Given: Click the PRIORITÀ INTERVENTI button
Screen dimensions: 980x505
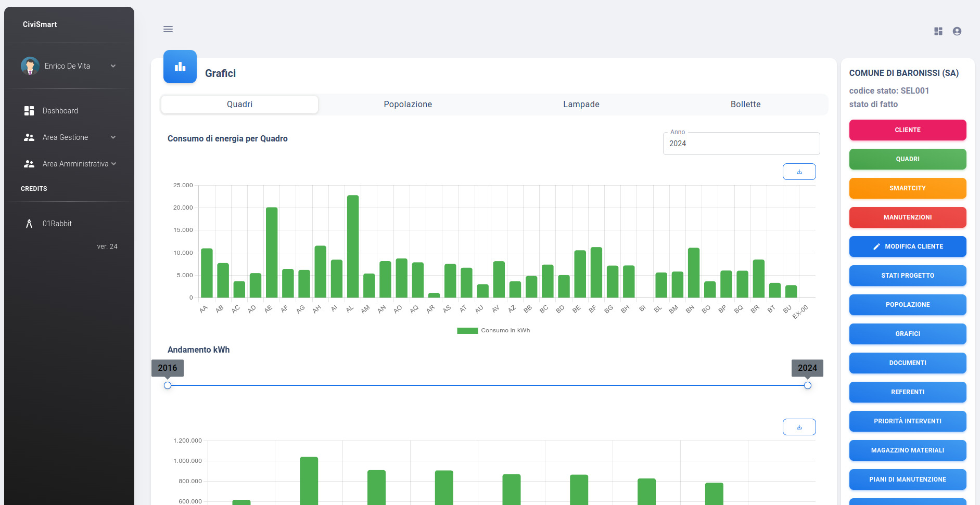Looking at the screenshot, I should pos(908,421).
